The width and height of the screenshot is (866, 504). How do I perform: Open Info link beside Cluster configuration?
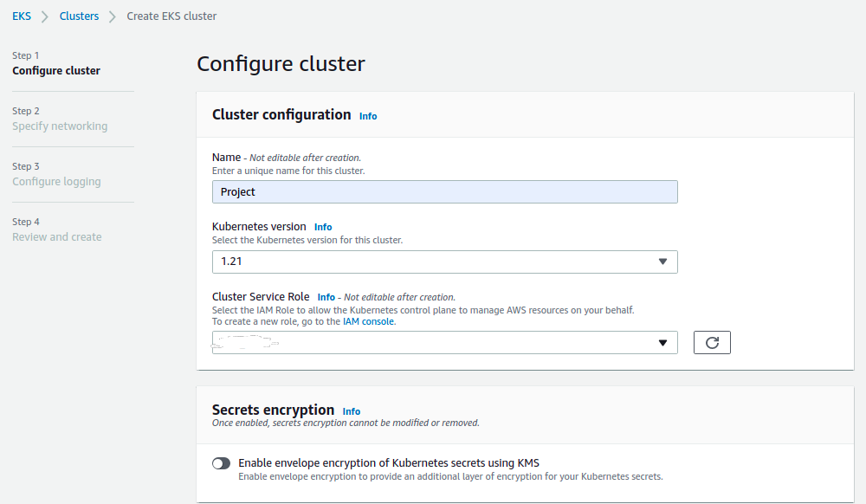tap(368, 116)
